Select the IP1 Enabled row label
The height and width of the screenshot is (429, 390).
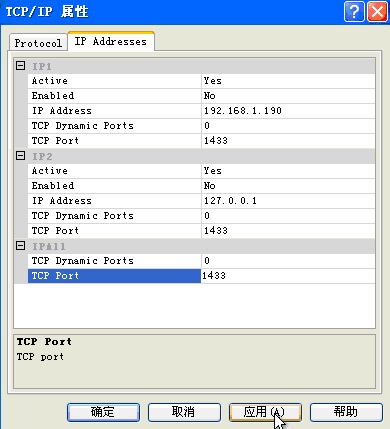(114, 96)
